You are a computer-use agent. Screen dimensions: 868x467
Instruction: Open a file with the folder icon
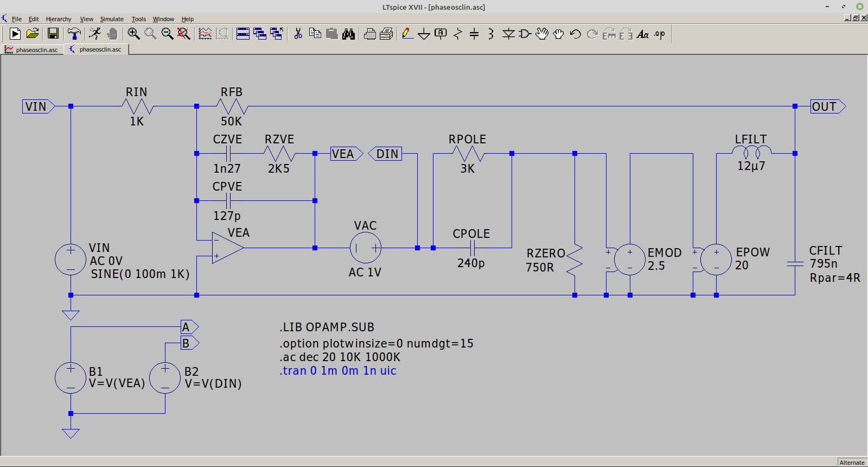click(x=33, y=34)
